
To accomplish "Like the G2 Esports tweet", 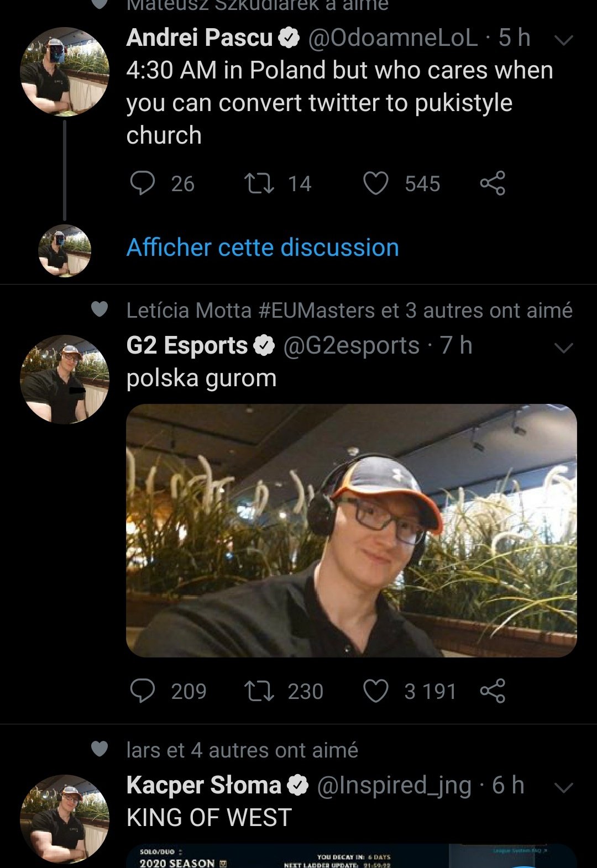I will pyautogui.click(x=375, y=691).
